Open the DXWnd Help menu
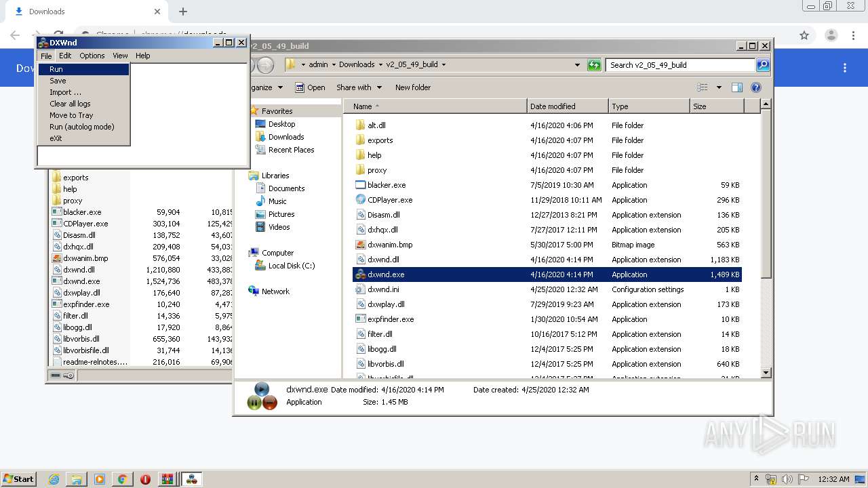 point(142,56)
